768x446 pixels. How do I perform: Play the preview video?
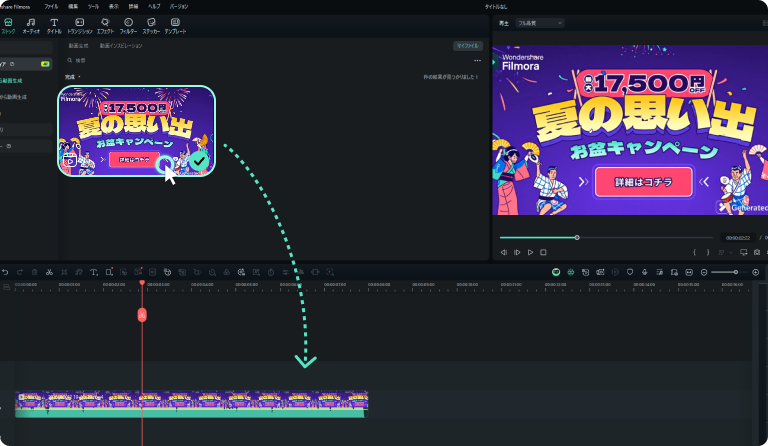[530, 252]
